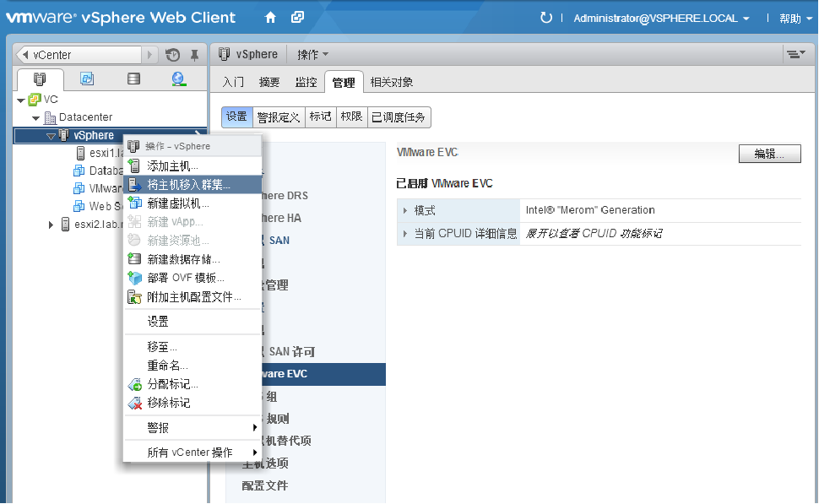Click the add host icon in context menu
The image size is (819, 504).
(134, 166)
